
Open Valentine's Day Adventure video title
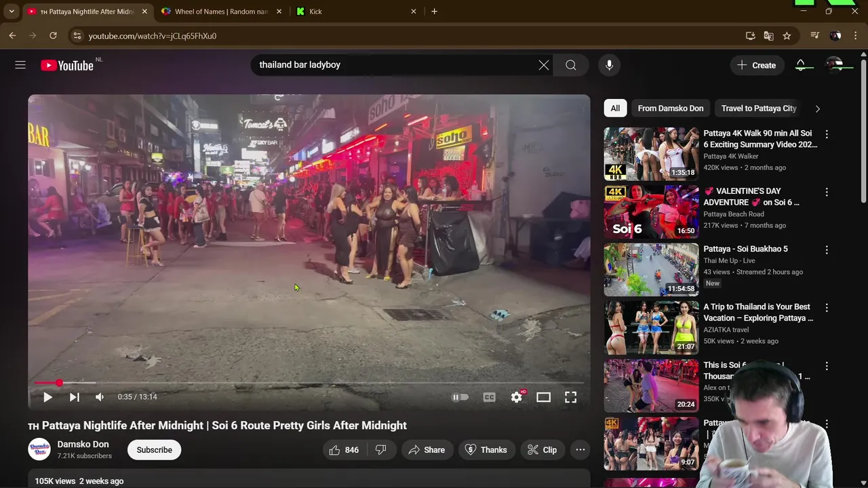tap(751, 197)
